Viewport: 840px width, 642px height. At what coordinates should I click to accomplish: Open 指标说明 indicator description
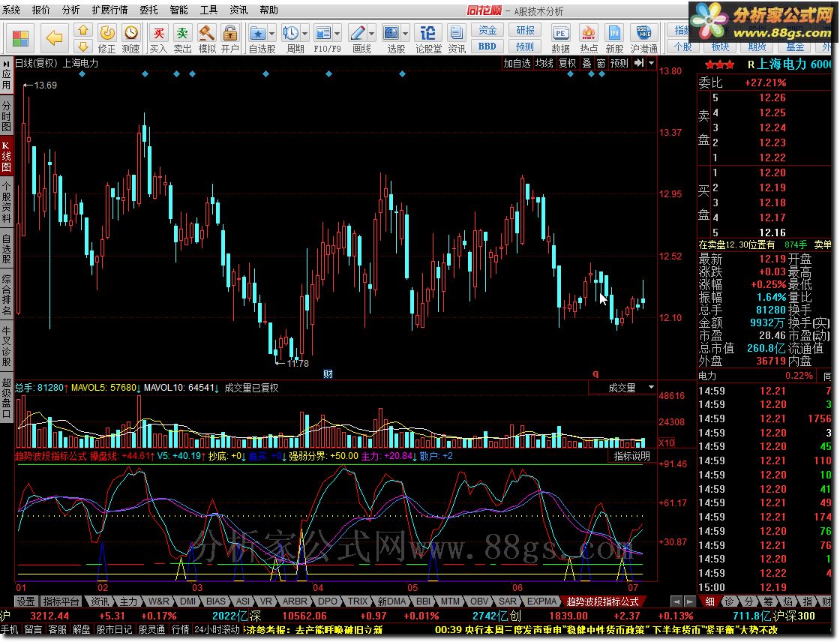pyautogui.click(x=632, y=456)
